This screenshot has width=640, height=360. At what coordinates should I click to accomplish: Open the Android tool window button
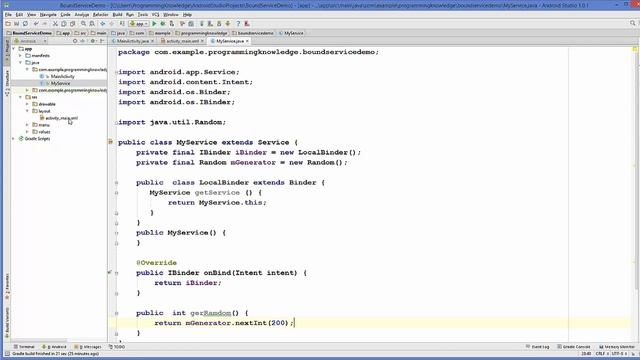[x=54, y=347]
